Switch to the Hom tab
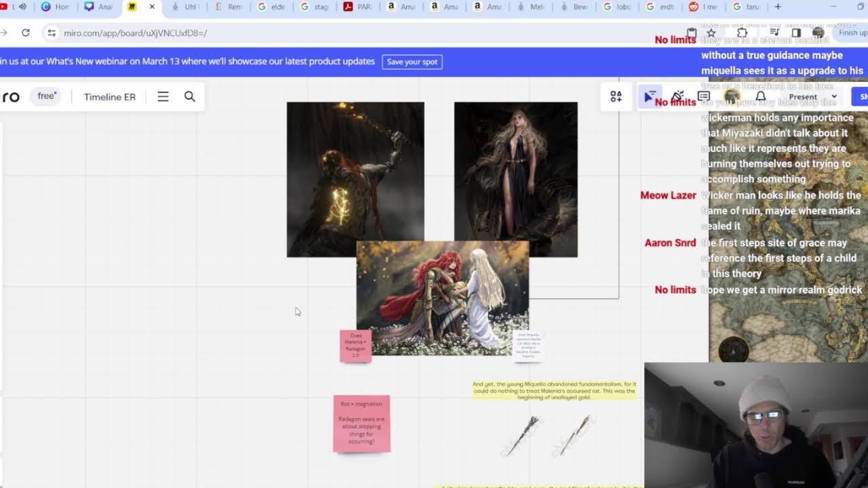Screen dimensions: 868x488 (x=56, y=7)
